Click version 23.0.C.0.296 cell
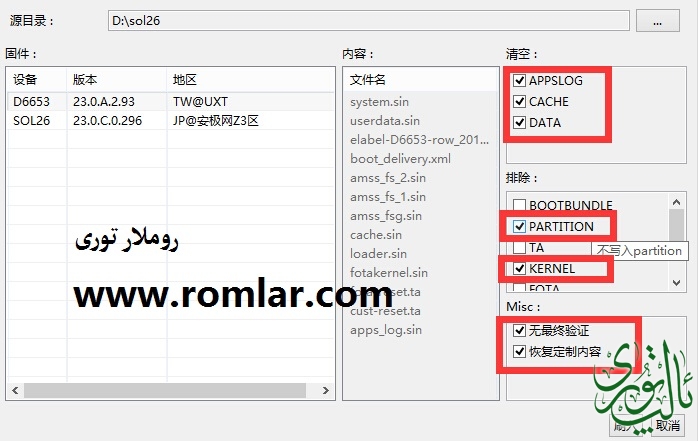The width and height of the screenshot is (698, 441). (107, 121)
